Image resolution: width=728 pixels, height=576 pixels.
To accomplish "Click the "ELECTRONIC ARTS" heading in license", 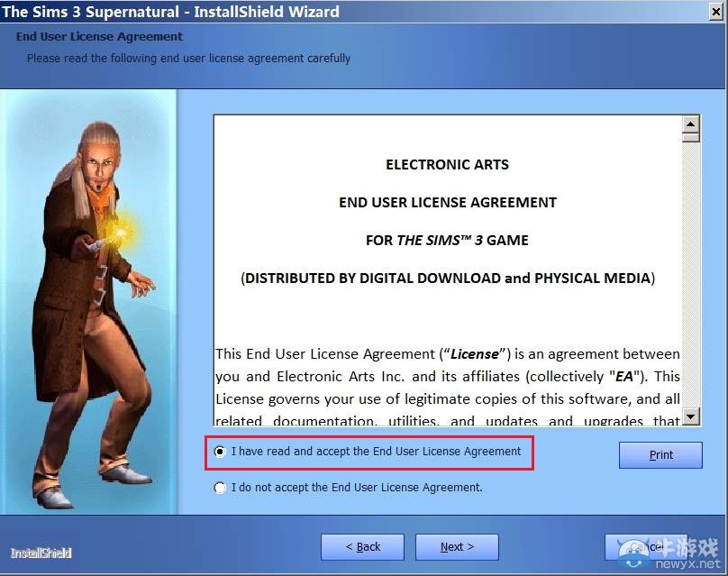I will tap(447, 164).
